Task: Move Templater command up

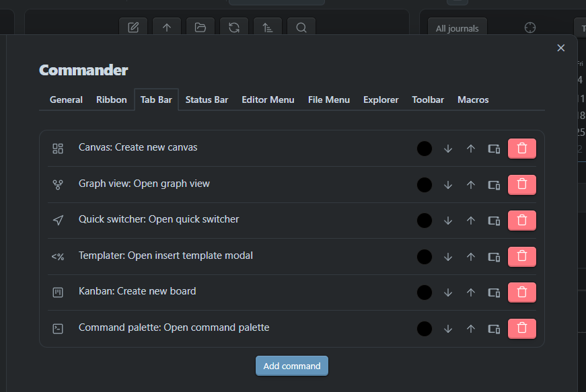Action: pyautogui.click(x=471, y=256)
